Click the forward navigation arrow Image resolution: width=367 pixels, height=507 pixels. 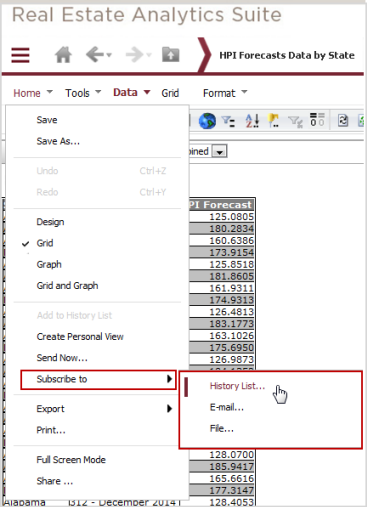[x=135, y=55]
